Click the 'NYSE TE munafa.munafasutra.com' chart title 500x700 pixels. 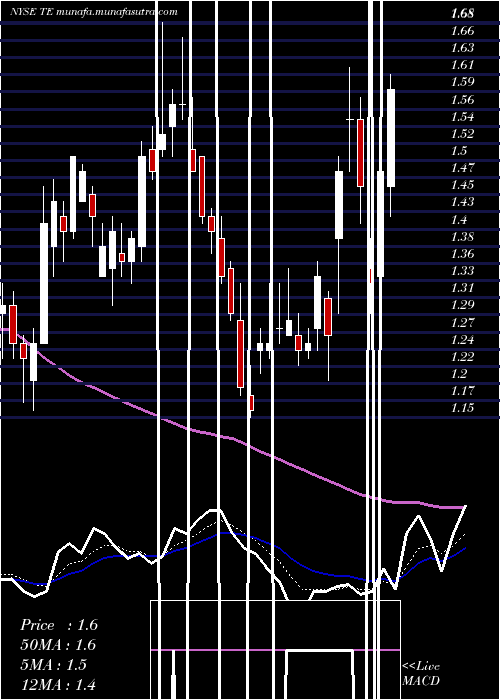[94, 12]
